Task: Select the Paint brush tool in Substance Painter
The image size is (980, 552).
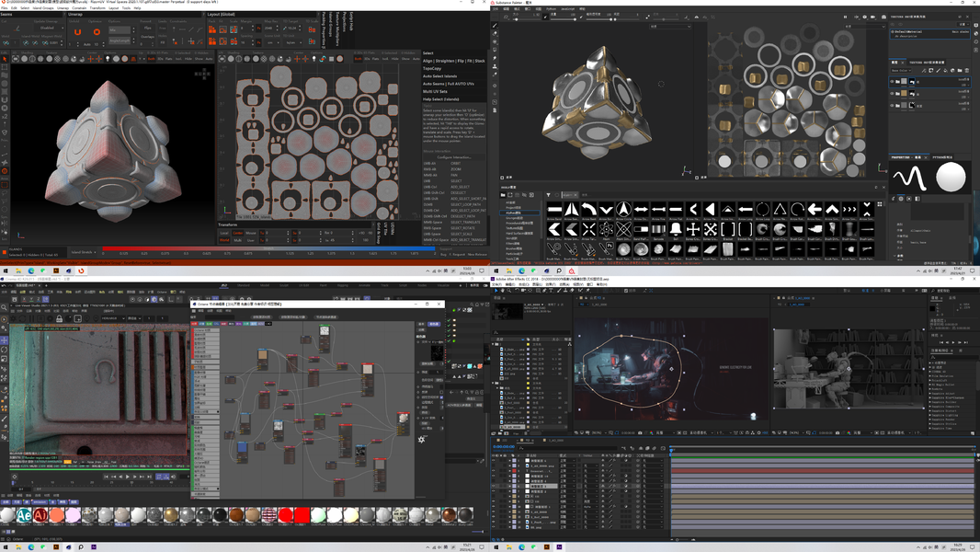Action: click(495, 26)
